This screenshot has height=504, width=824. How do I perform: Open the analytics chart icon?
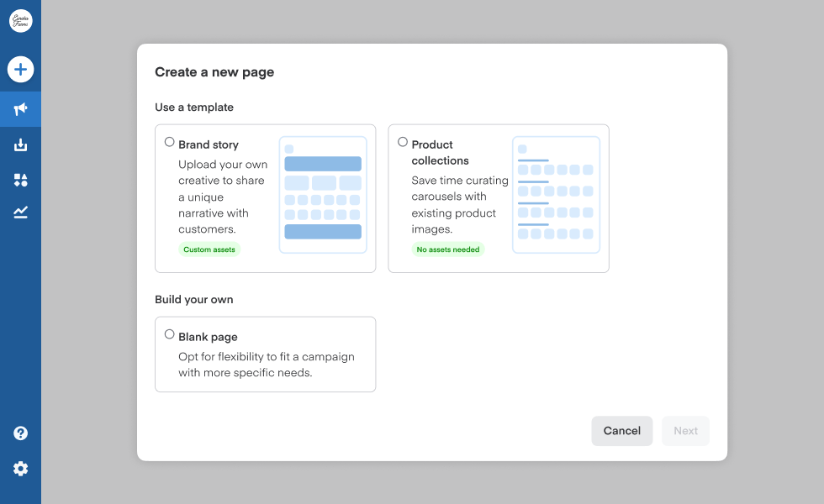20,212
